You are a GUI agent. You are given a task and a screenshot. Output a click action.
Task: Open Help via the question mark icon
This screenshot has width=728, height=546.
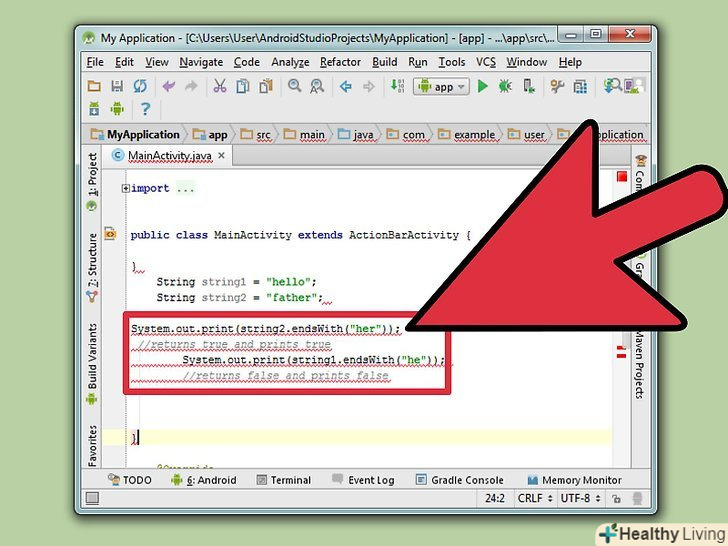point(145,110)
